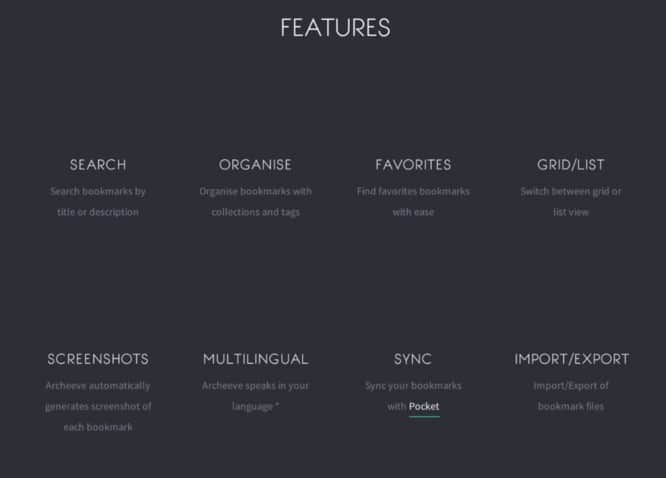Click 'Sync your bookmarks' description text
The width and height of the screenshot is (666, 478).
coord(413,386)
